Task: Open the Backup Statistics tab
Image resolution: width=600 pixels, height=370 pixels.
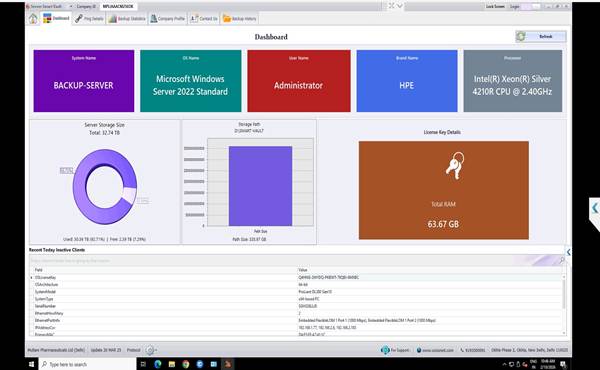Action: (x=127, y=18)
